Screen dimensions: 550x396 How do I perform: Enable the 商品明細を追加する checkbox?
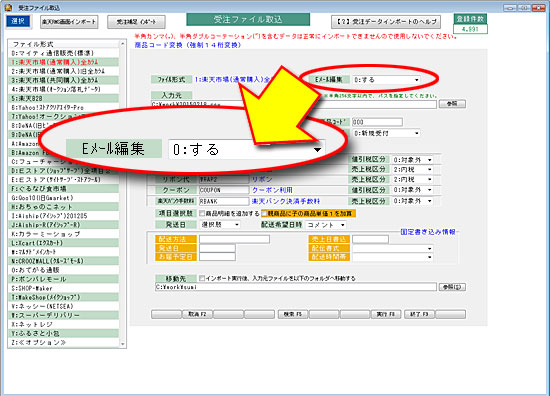pos(202,213)
